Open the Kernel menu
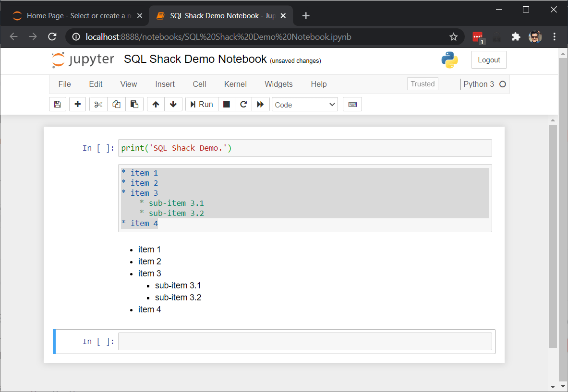 pos(235,84)
